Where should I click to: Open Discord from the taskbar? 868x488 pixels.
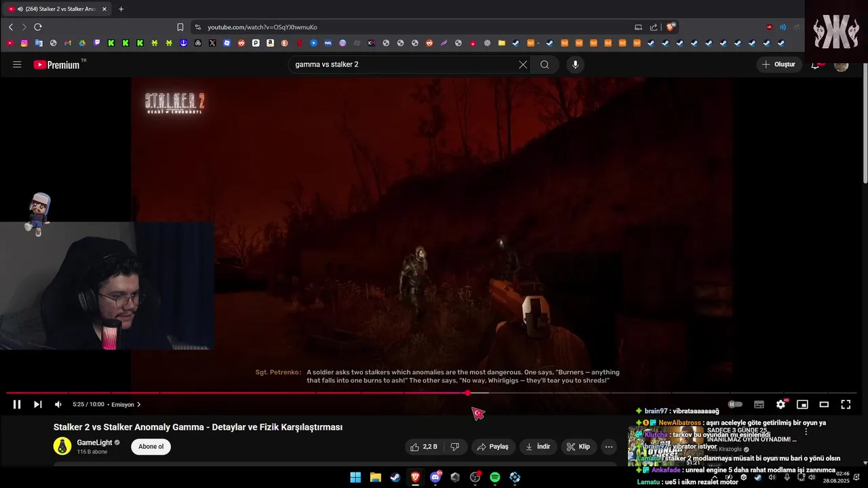[x=435, y=477]
